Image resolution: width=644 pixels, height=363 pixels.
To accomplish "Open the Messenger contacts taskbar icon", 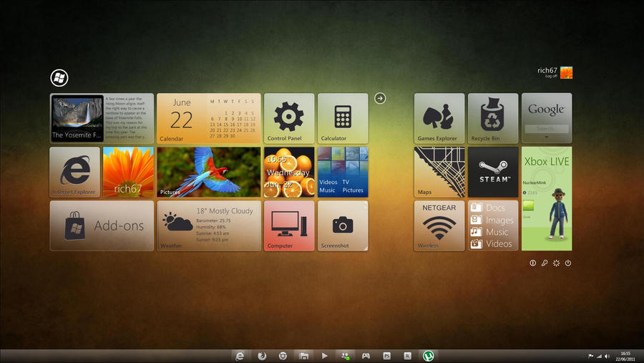I will coord(345,356).
